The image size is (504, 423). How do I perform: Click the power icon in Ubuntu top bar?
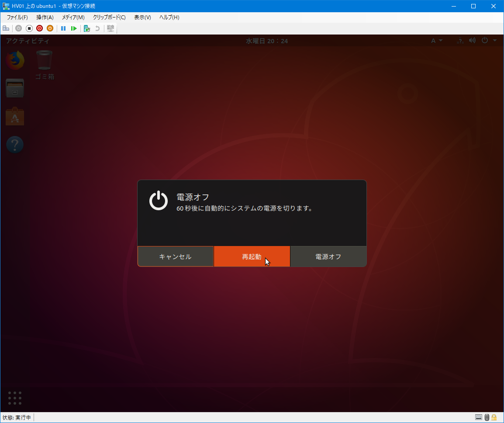pyautogui.click(x=485, y=40)
